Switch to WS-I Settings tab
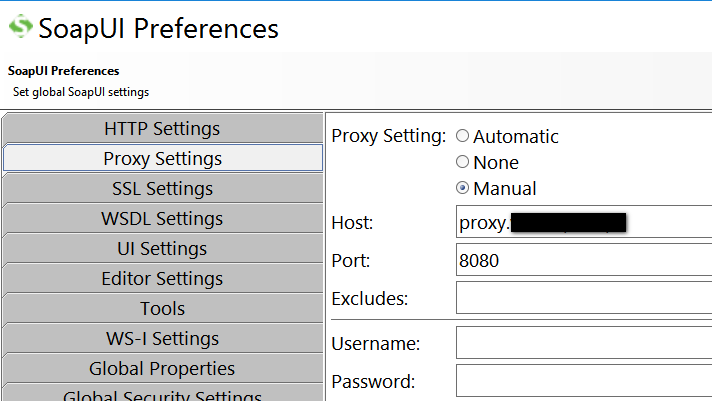The height and width of the screenshot is (401, 712). [162, 339]
